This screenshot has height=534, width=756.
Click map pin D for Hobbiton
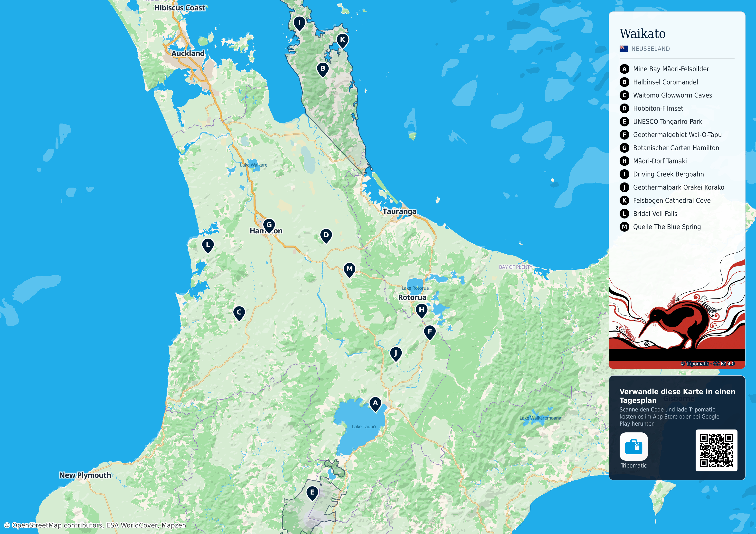pos(326,236)
